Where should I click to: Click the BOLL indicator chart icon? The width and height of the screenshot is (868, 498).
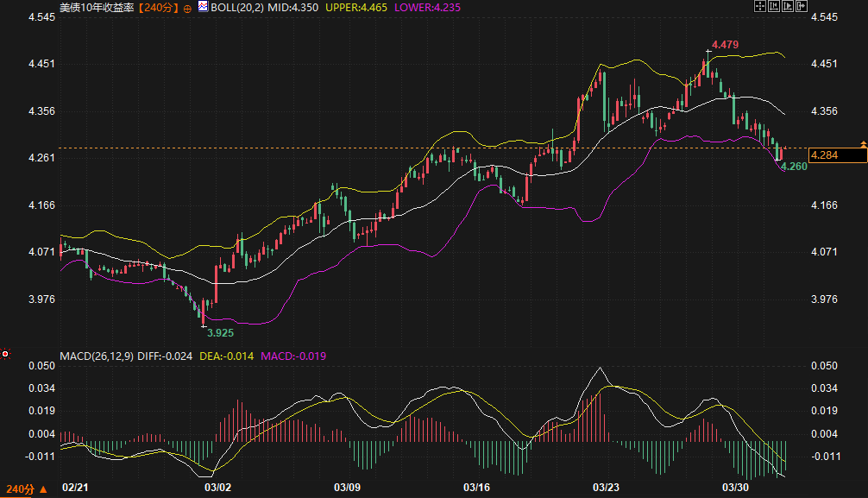[x=203, y=7]
